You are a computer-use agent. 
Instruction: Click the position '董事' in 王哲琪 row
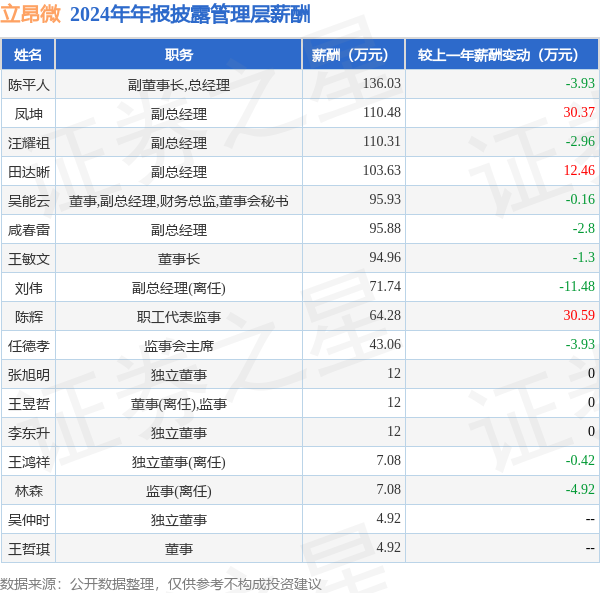(x=179, y=549)
